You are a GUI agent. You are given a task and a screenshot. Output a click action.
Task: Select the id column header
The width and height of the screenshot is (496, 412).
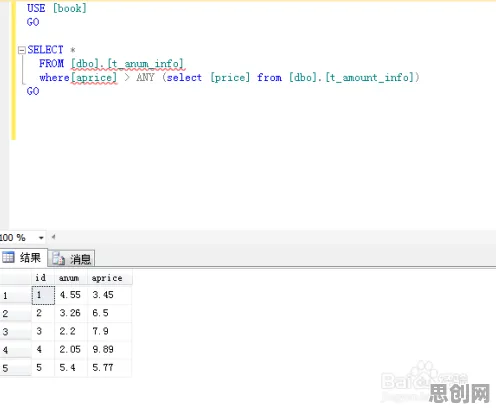tap(43, 278)
